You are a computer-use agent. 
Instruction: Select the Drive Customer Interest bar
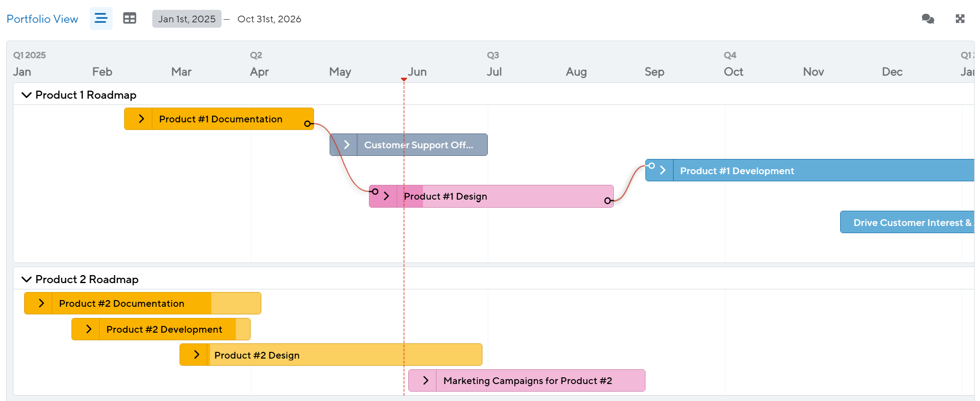(907, 222)
